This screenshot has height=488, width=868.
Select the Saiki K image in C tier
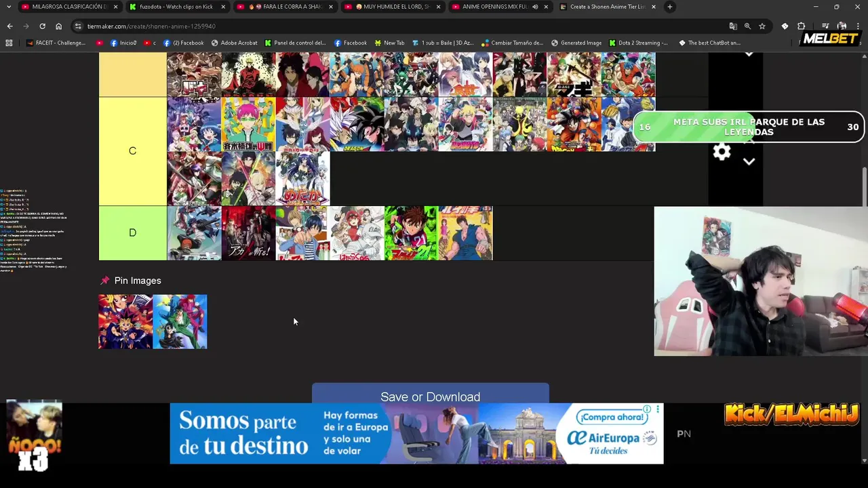coord(248,124)
